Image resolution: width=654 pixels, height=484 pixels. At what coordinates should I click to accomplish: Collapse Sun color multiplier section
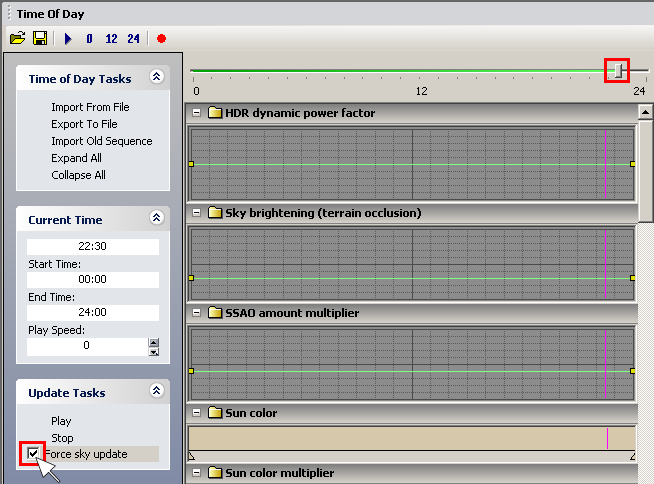click(x=196, y=473)
